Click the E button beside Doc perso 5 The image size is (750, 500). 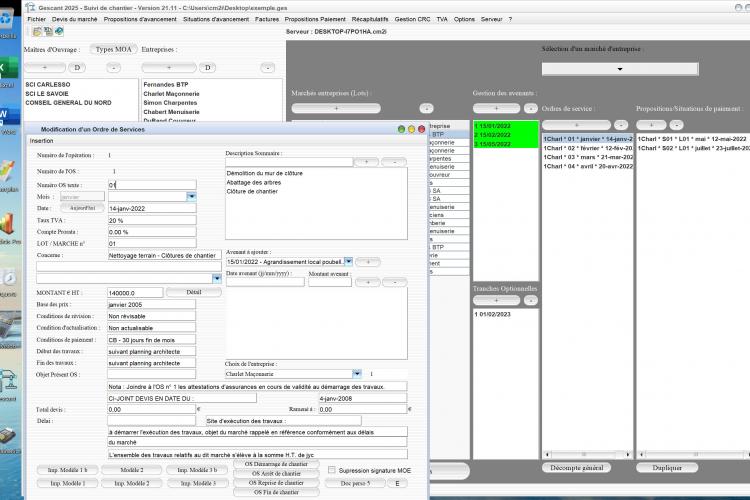tap(397, 483)
